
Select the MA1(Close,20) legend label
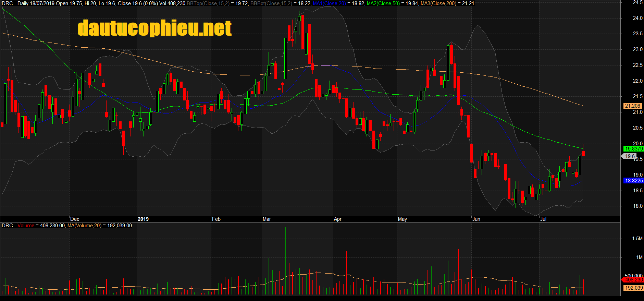pyautogui.click(x=329, y=3)
